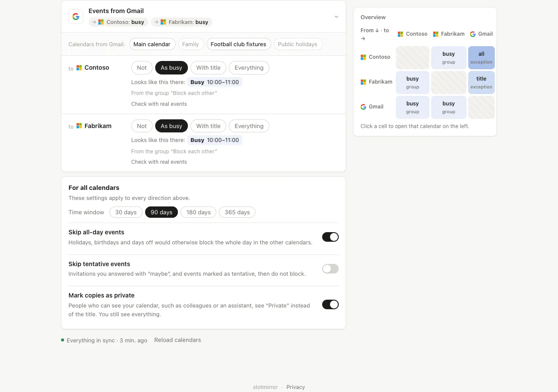Click the Gmail icon in Overview row header
Viewport: 558px width, 392px height.
[364, 107]
